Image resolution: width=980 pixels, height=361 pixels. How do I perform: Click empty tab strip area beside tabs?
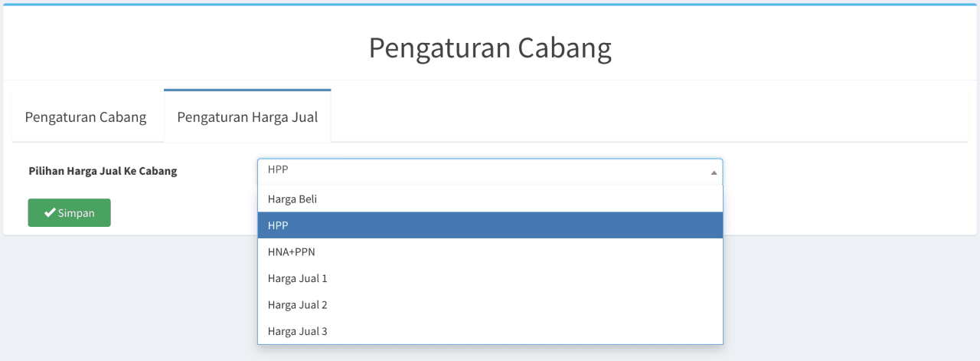(x=651, y=117)
